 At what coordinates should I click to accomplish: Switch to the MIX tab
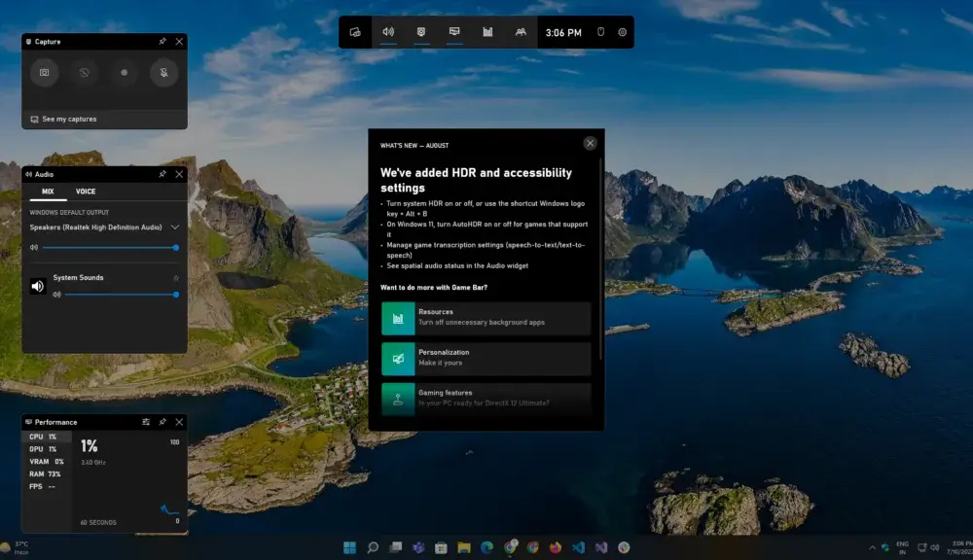[x=48, y=192]
